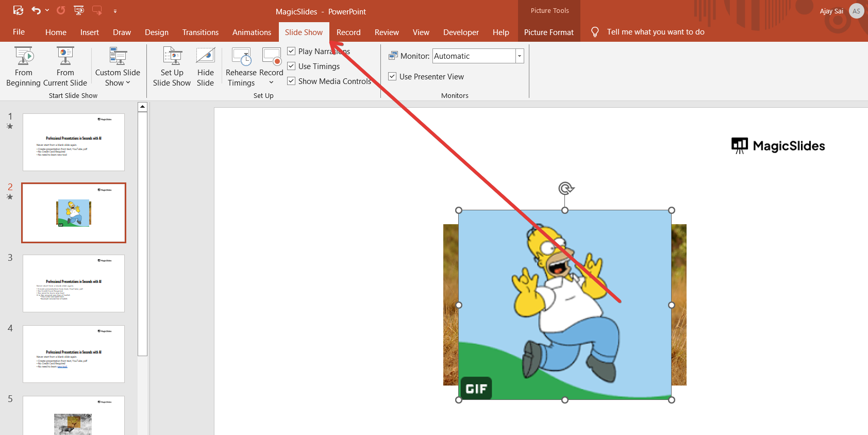Click the Automatic monitor combo box field
The width and height of the screenshot is (868, 435).
coord(474,56)
